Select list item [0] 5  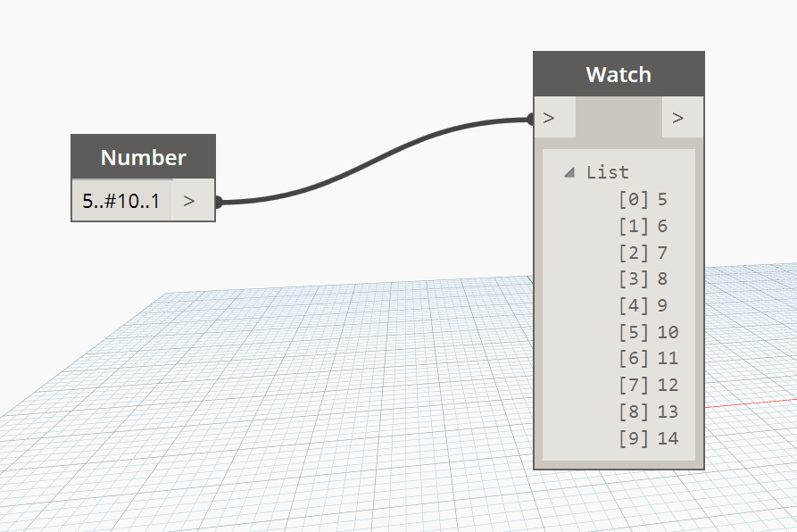coord(643,199)
